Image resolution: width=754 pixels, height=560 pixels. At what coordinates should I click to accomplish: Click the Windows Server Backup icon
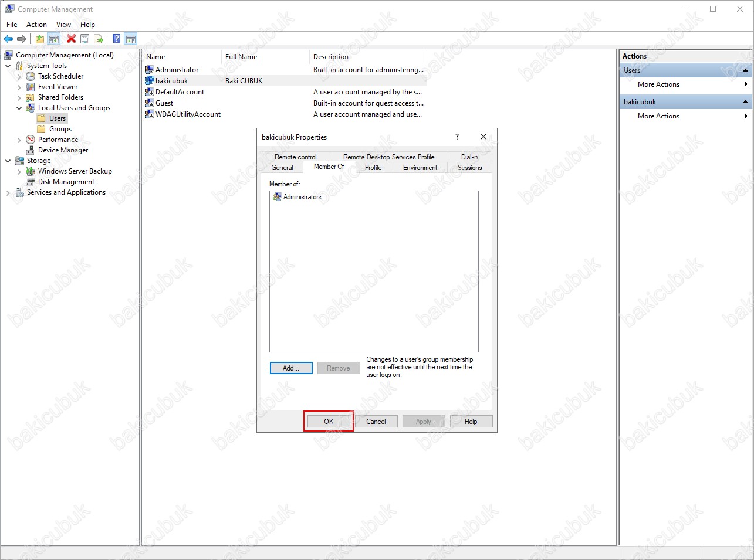pos(31,171)
